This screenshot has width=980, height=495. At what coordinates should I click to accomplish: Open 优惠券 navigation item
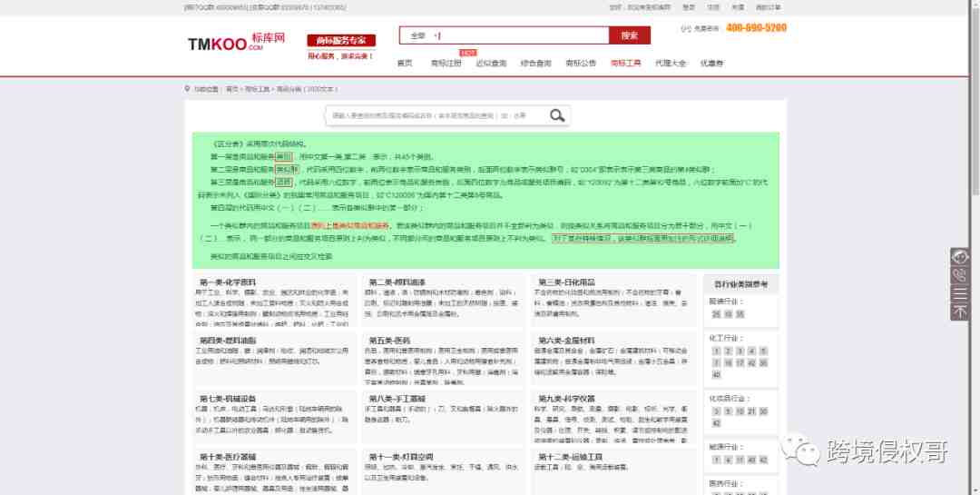[x=712, y=64]
